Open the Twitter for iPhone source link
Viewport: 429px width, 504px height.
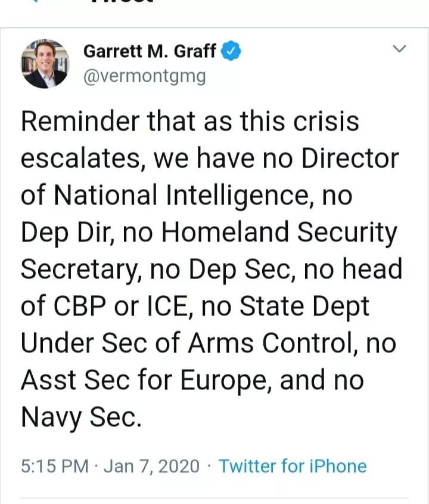click(293, 466)
